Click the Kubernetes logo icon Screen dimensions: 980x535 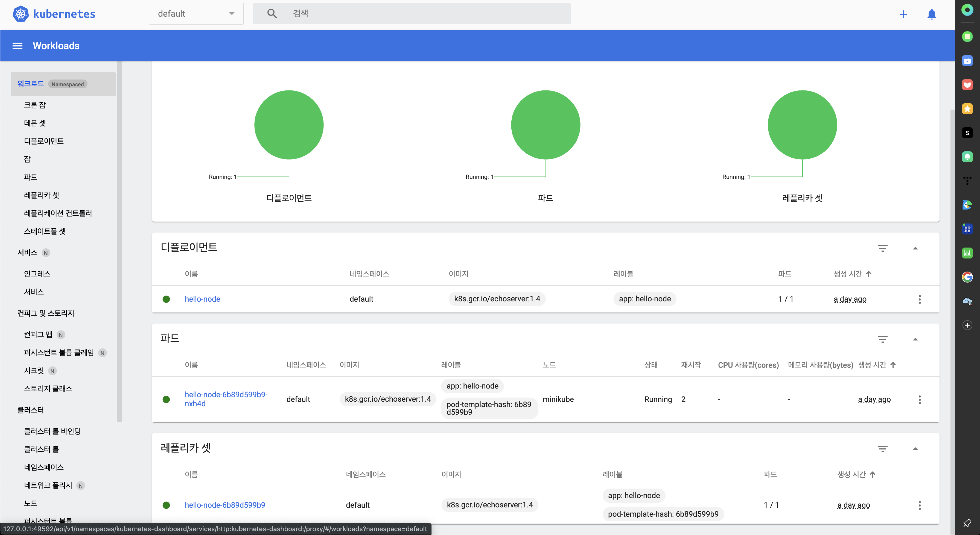click(21, 14)
